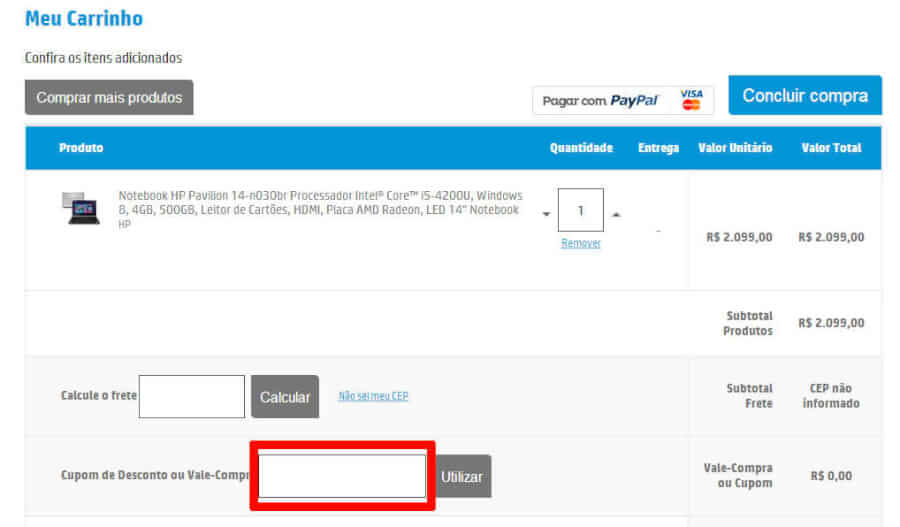Viewport: 900px width, 527px height.
Task: Decrease the notebook quantity with down arrow
Action: click(x=546, y=214)
